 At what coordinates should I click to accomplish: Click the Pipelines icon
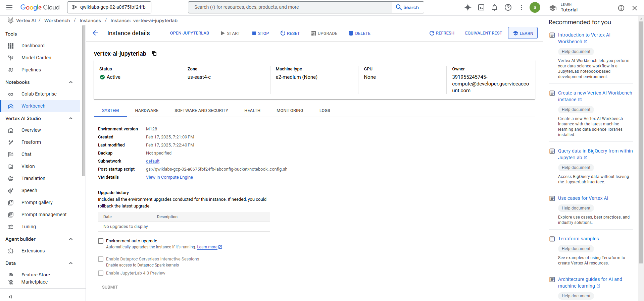(11, 70)
